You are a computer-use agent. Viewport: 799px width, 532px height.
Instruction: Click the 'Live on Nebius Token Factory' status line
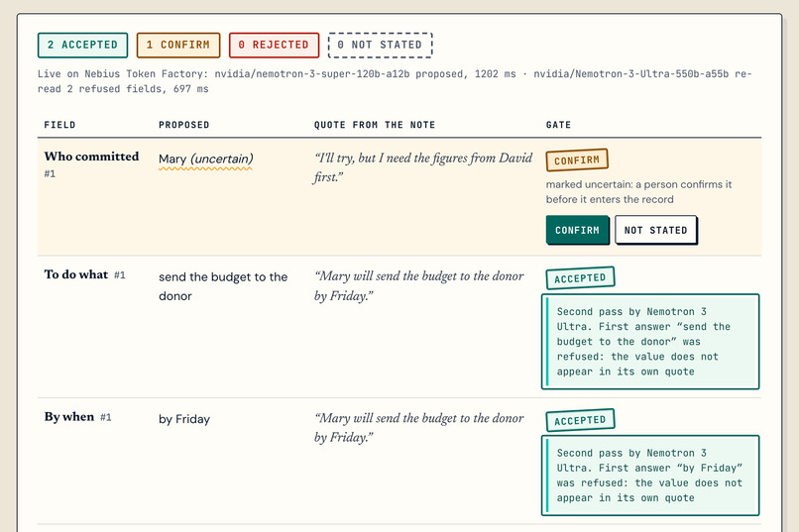pyautogui.click(x=395, y=81)
